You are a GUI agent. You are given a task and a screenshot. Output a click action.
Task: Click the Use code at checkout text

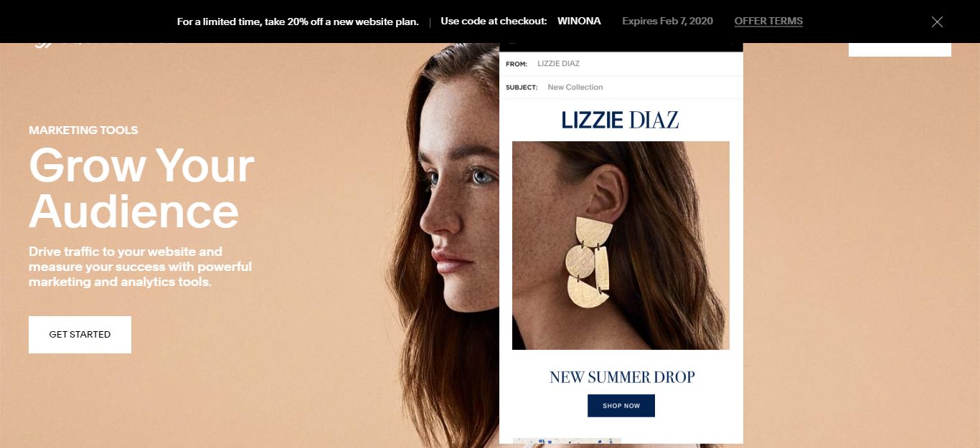(494, 21)
